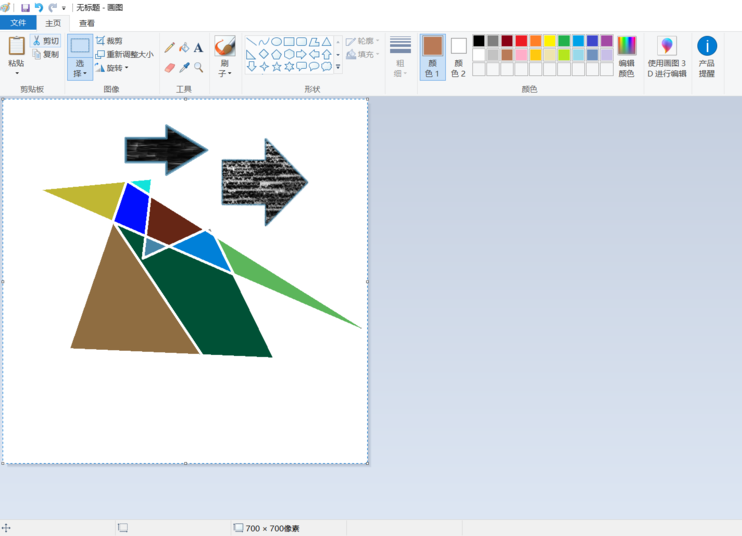Screen dimensions: 742x536
Task: Pick the red color swatch
Action: point(521,41)
